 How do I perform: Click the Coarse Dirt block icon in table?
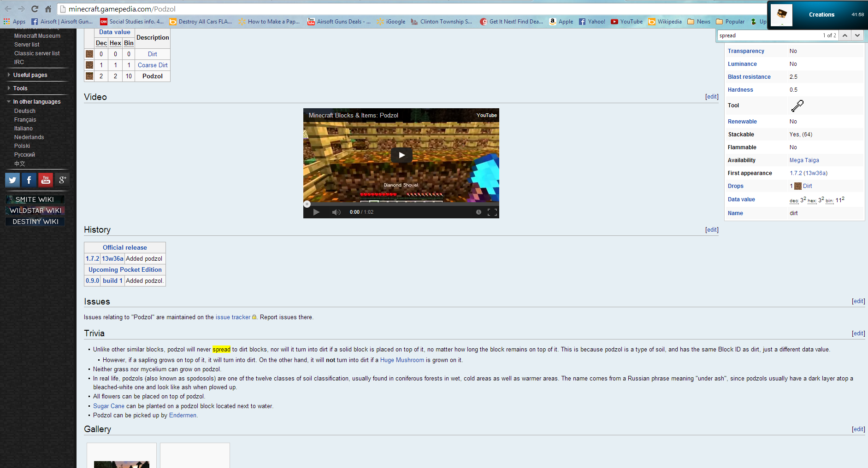(89, 65)
